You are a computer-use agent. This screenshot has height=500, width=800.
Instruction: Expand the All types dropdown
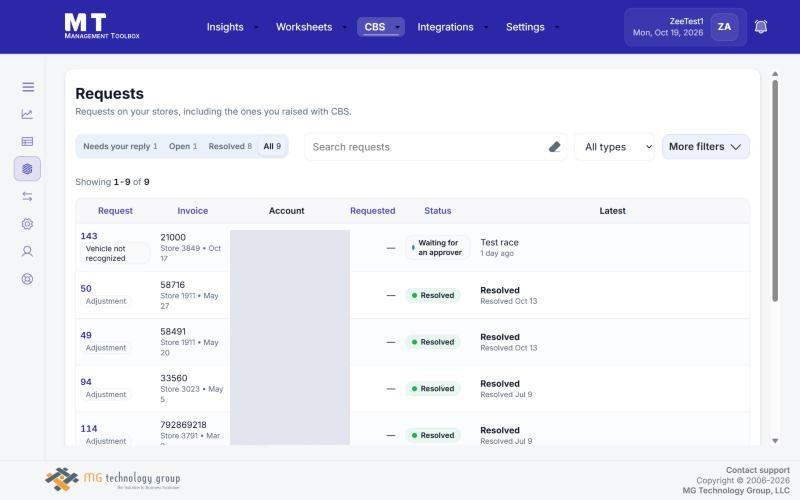pos(615,147)
